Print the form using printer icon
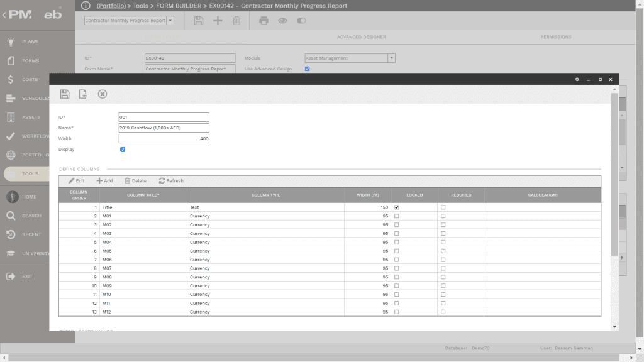This screenshot has height=362, width=644. pyautogui.click(x=264, y=21)
